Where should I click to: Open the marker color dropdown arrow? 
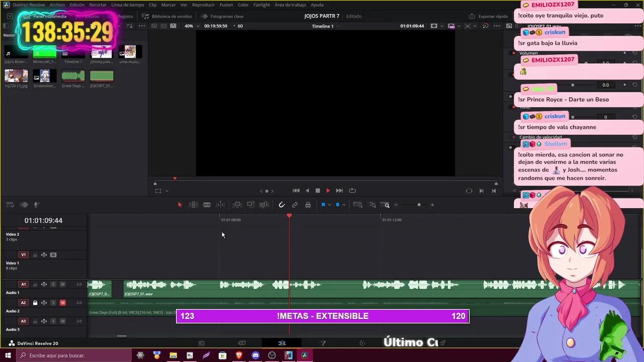click(344, 205)
